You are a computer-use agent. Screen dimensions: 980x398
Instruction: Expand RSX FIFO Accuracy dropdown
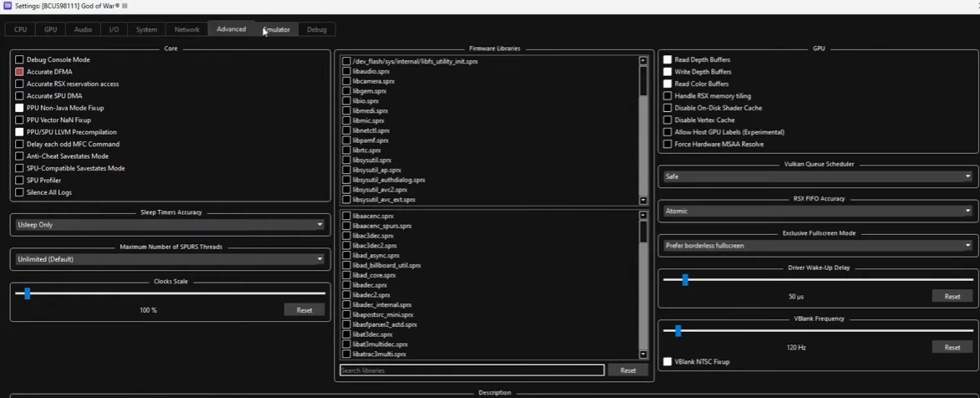[818, 211]
